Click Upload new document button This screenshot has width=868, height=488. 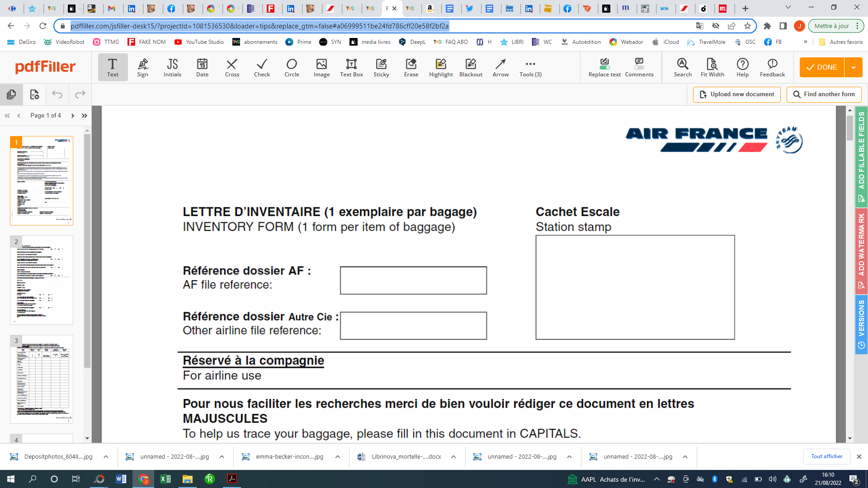click(x=736, y=94)
